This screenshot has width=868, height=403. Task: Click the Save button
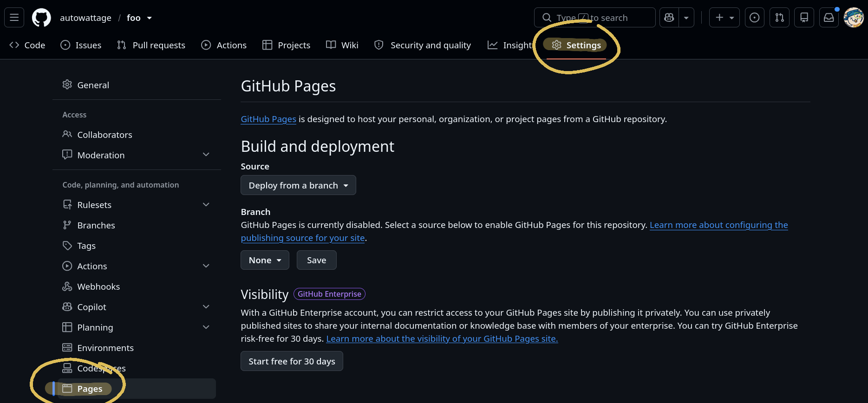click(316, 260)
